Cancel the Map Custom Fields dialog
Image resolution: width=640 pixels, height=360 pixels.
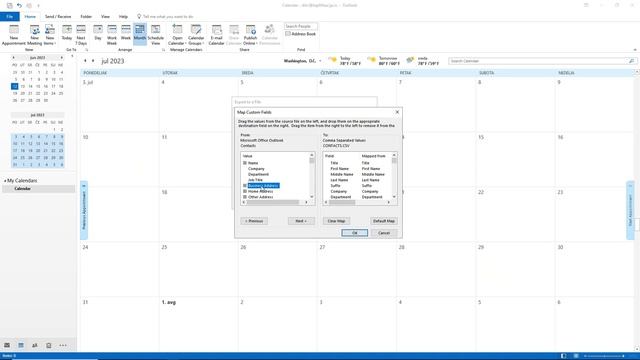[384, 233]
